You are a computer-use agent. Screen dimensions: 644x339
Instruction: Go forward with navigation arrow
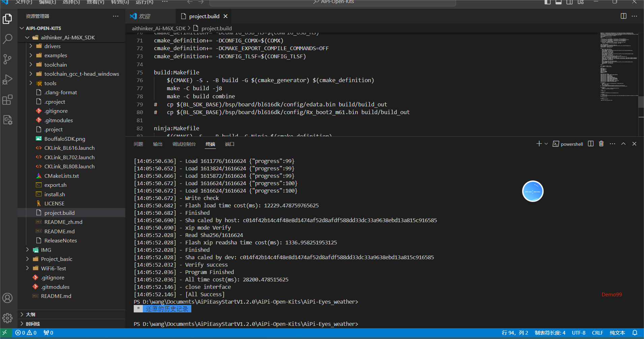coord(201,2)
